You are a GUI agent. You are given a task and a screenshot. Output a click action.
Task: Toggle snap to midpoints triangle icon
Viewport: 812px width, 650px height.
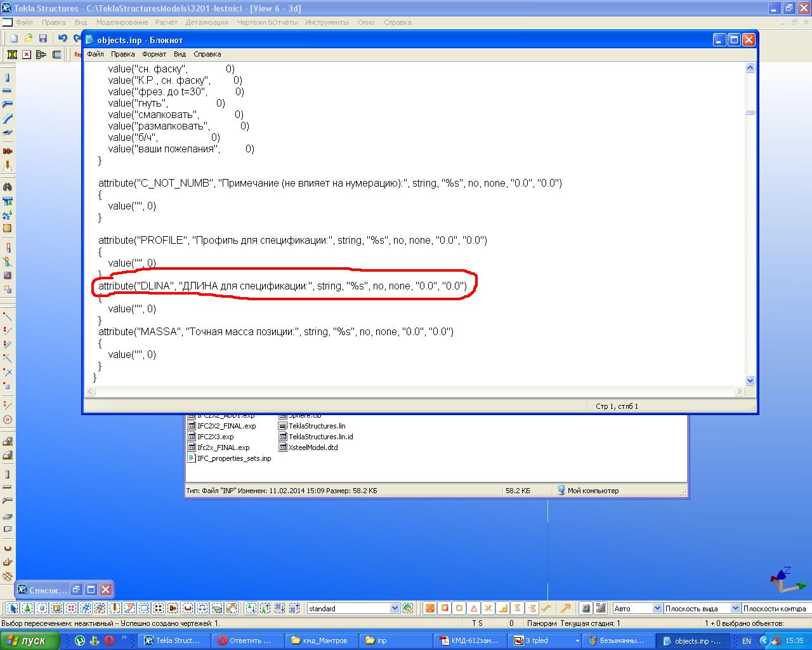[474, 608]
